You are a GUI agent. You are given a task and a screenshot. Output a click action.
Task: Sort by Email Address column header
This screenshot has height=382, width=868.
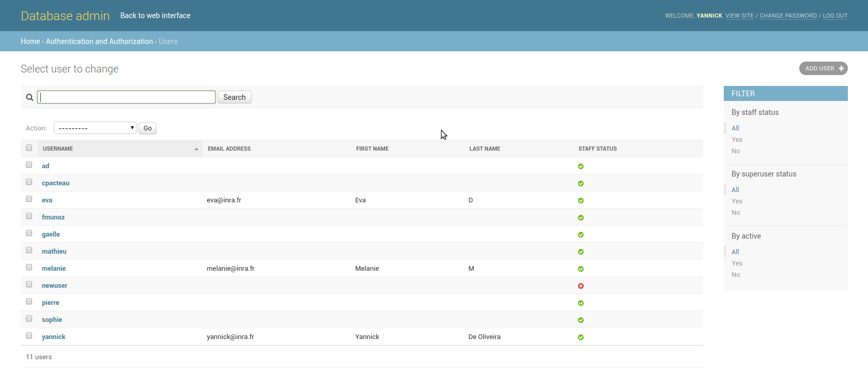[x=229, y=149]
